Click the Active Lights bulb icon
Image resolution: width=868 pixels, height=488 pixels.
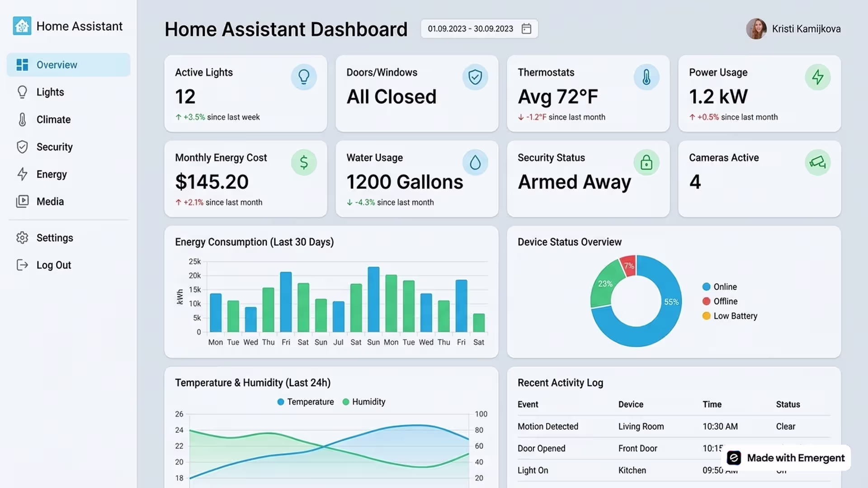click(x=304, y=77)
